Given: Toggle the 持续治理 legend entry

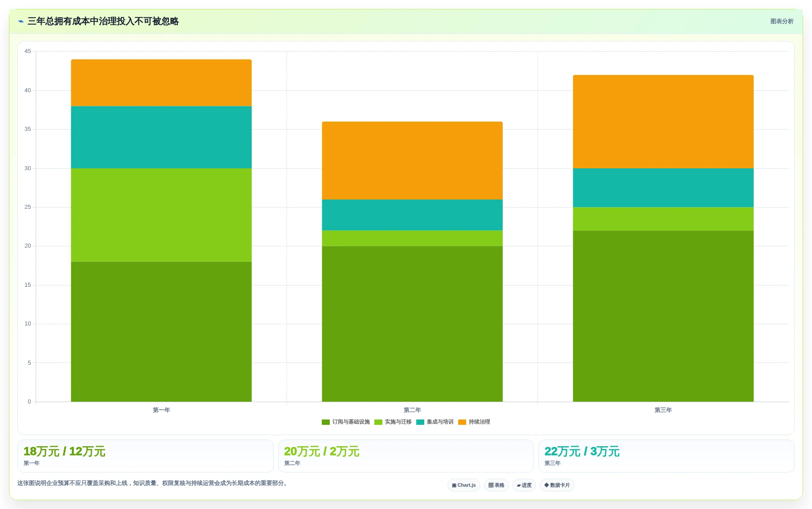Looking at the screenshot, I should pos(474,422).
